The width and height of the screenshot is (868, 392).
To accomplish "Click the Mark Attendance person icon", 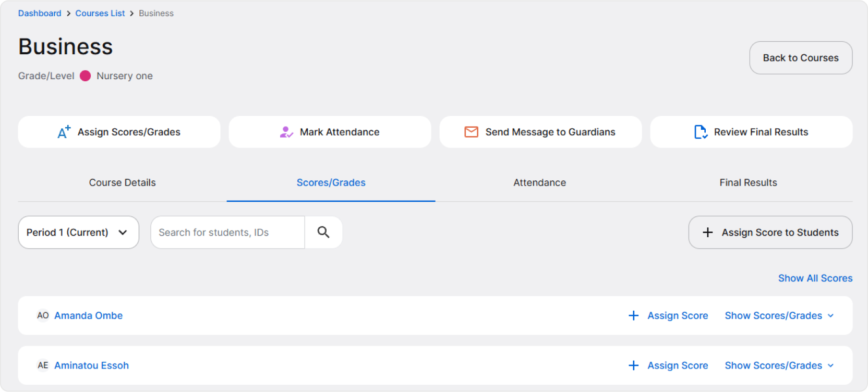I will [286, 132].
